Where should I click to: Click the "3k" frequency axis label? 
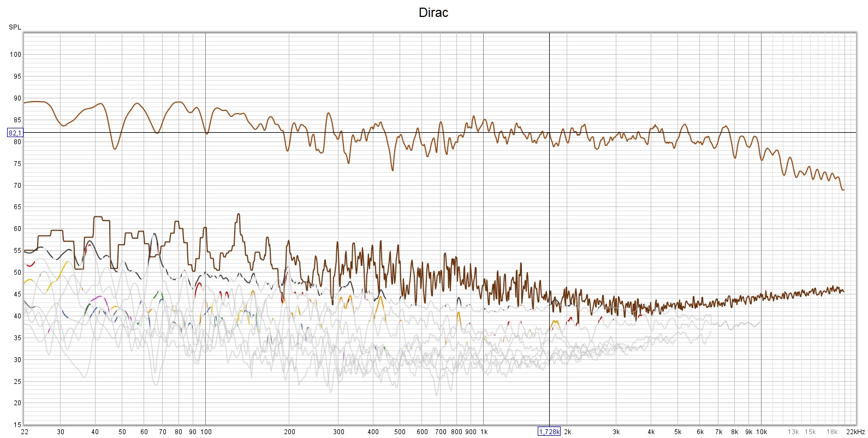[616, 432]
